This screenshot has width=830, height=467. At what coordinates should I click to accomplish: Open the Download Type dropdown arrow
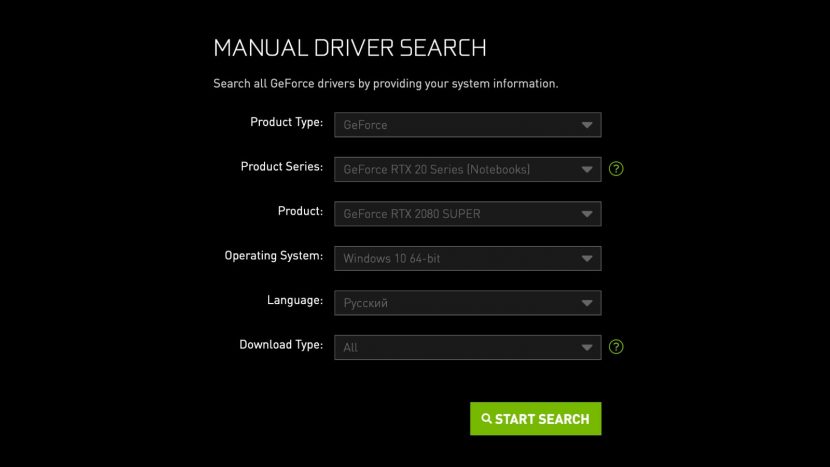586,347
